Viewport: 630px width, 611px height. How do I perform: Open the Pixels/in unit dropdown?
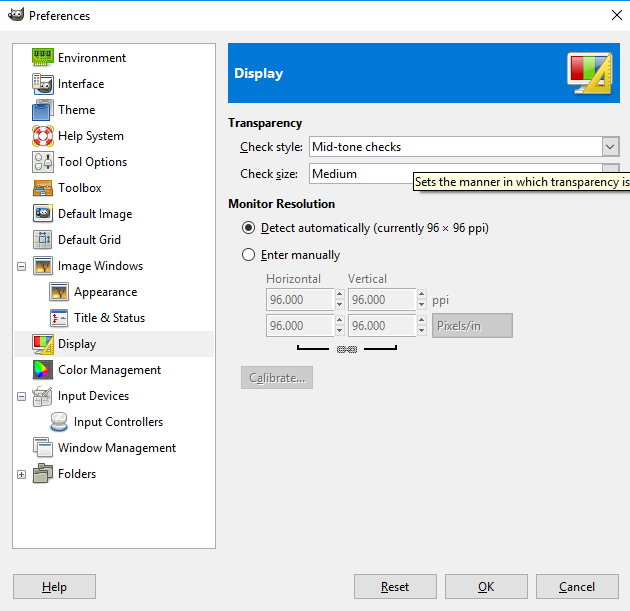click(472, 325)
